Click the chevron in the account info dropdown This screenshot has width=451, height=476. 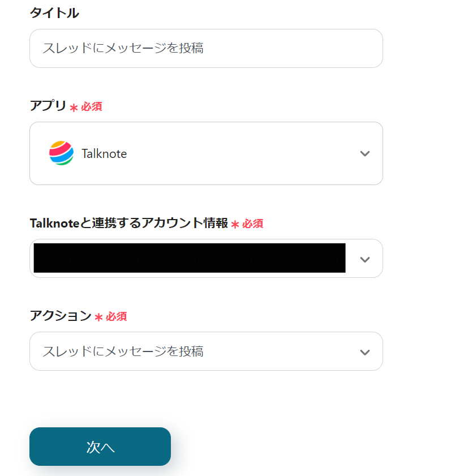point(365,259)
